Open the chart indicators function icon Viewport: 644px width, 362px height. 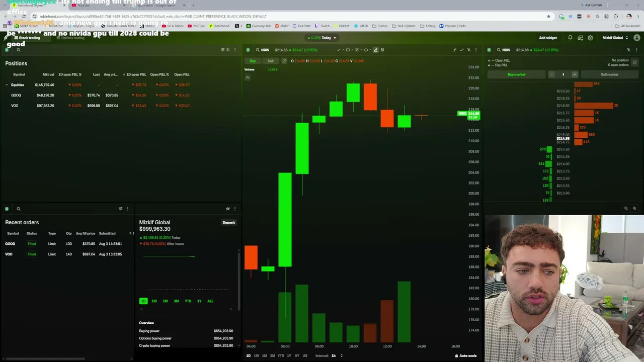[454, 50]
